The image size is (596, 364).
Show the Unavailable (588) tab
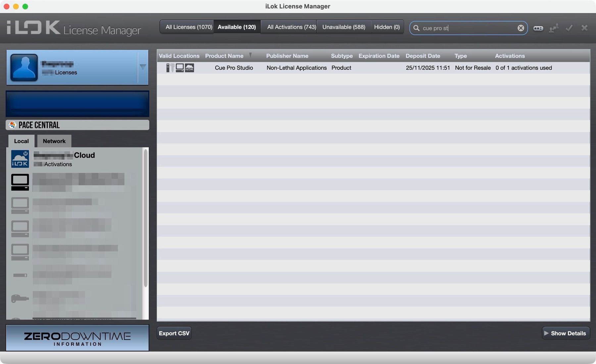click(x=344, y=27)
